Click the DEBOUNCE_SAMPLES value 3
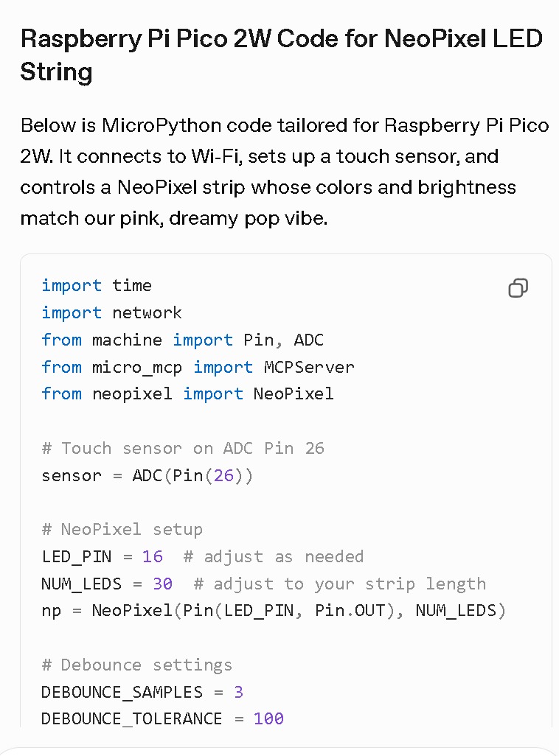 pos(238,693)
